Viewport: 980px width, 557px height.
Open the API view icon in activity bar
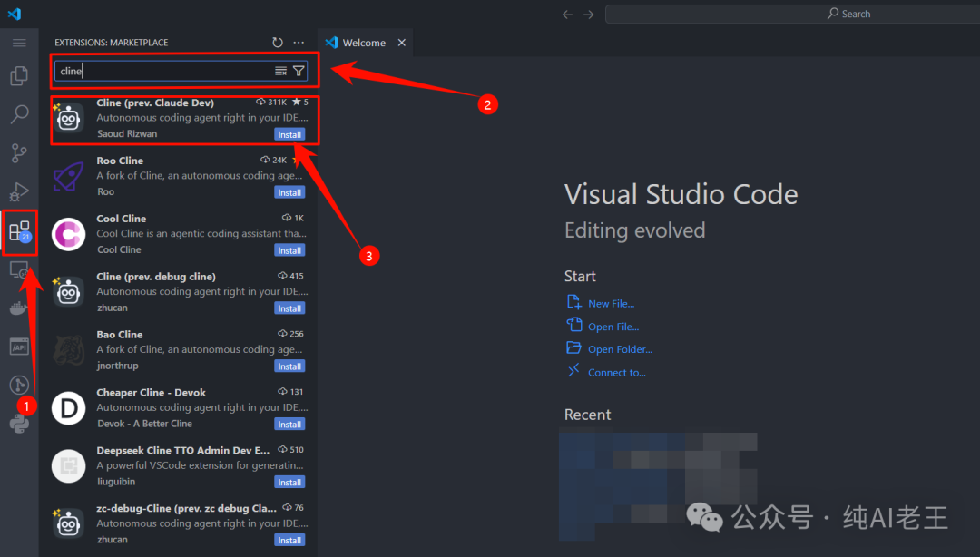(19, 347)
